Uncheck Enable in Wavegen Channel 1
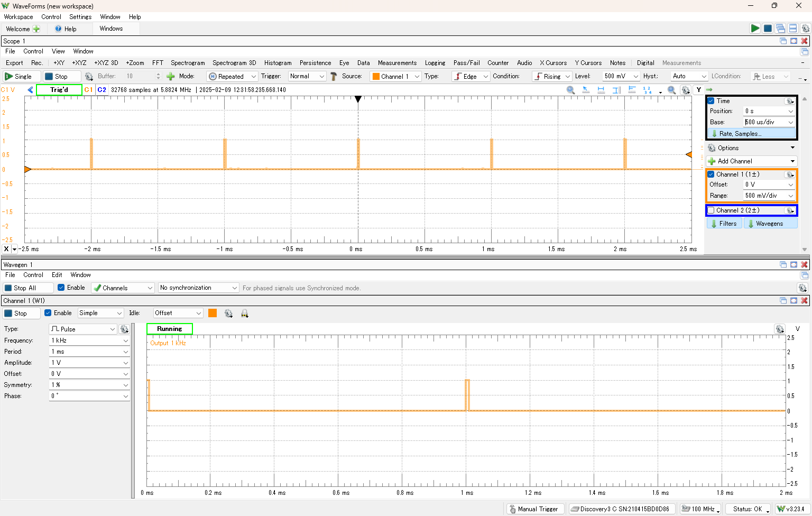Viewport: 812px width, 516px height. coord(48,313)
